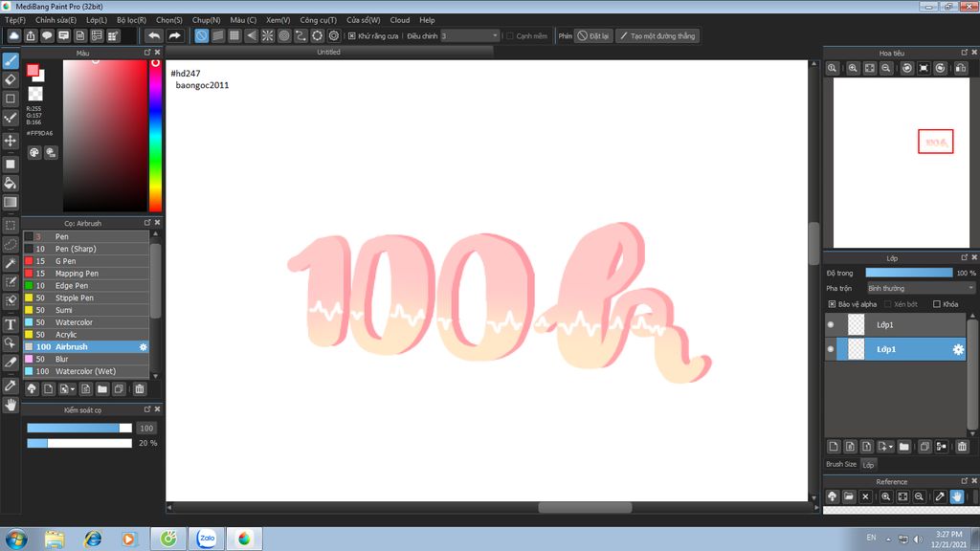Open the Lớp(L) menu
The image size is (980, 551).
tap(97, 20)
